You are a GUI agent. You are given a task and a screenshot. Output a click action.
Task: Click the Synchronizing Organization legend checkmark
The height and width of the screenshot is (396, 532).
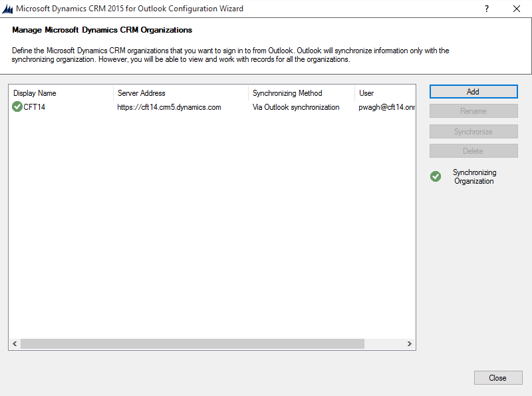(x=436, y=176)
